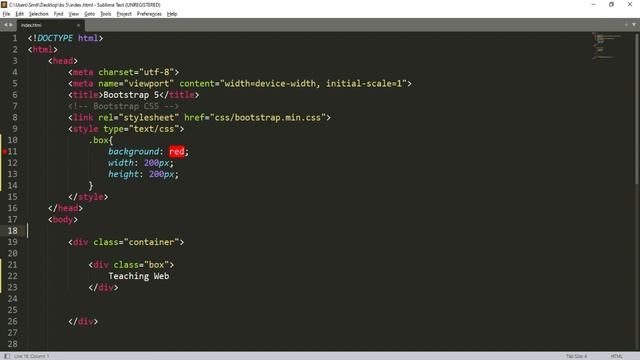
Task: Open the Help menu
Action: click(172, 14)
